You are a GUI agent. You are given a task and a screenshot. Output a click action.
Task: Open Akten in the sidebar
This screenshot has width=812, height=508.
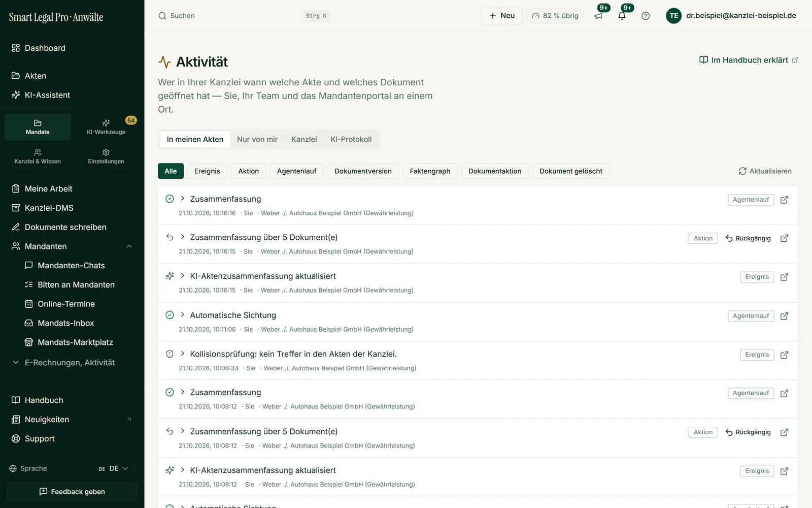72,76
